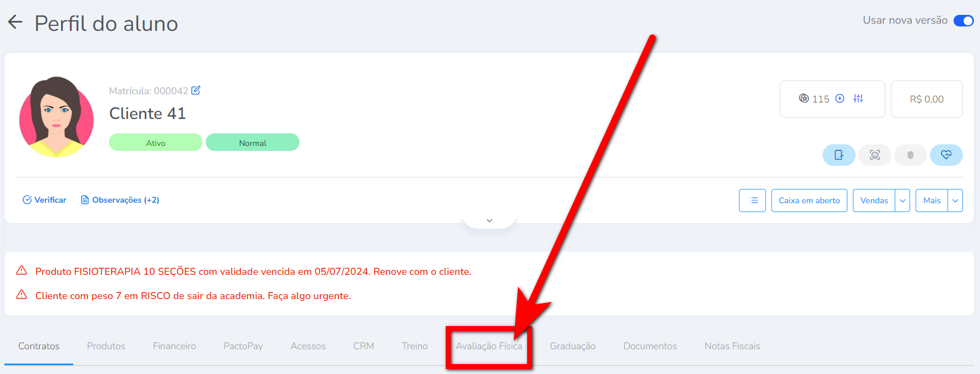Toggle the Usar nova versão switch
The width and height of the screenshot is (980, 374).
963,20
